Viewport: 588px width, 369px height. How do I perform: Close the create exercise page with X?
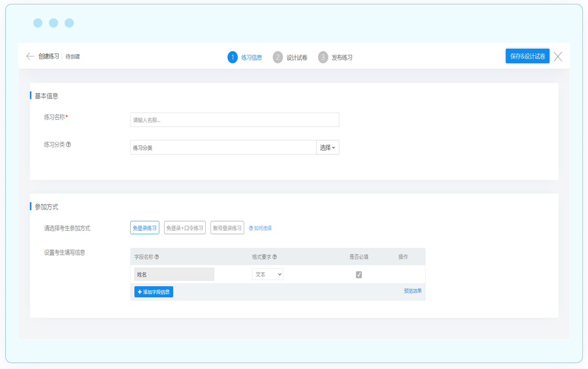558,56
